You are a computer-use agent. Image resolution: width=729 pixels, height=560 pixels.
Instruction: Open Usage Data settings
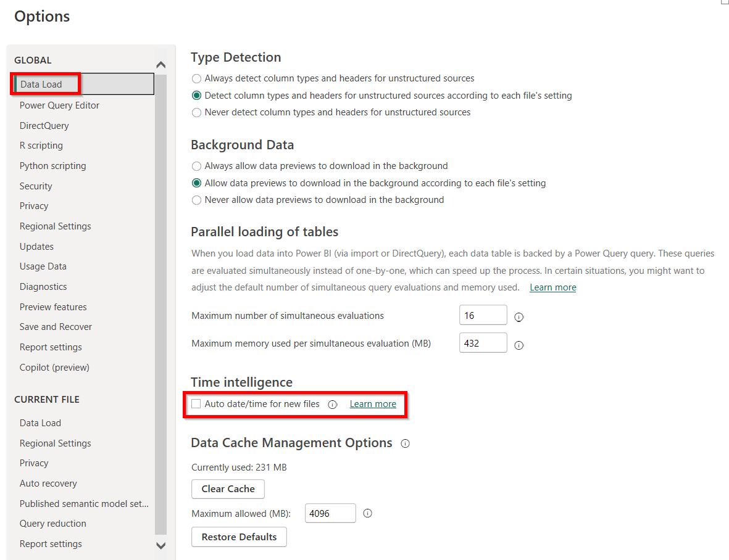point(43,266)
